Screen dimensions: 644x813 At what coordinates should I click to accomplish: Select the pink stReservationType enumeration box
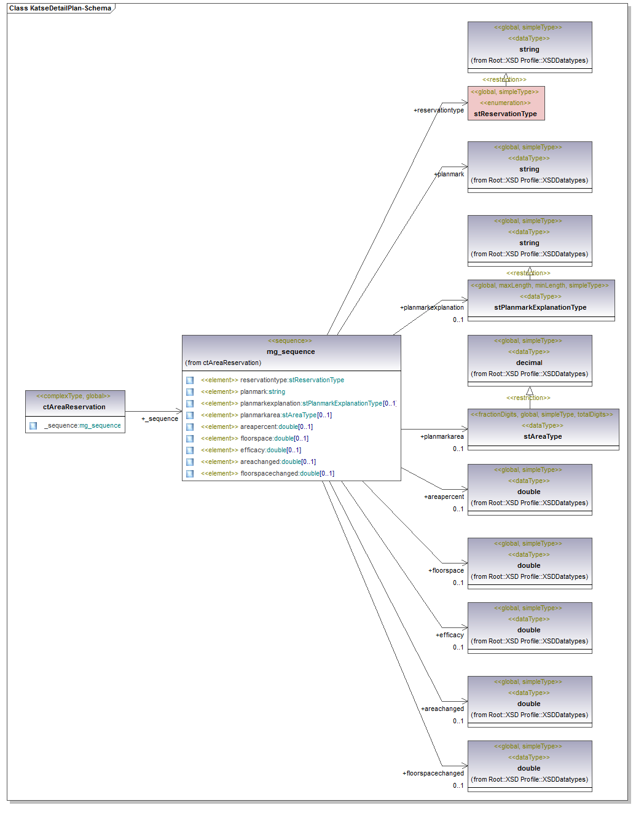point(506,103)
